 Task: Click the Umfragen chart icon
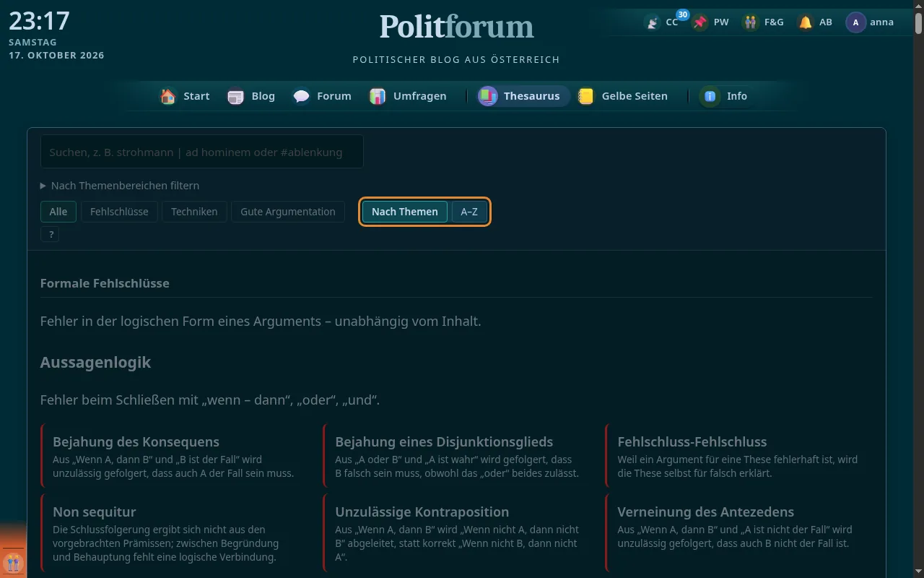click(378, 96)
